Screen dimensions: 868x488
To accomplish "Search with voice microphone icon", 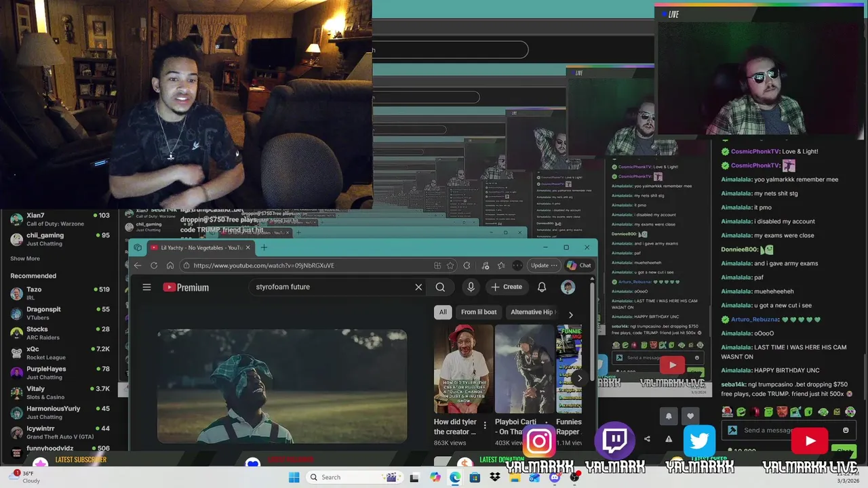I will tap(471, 287).
